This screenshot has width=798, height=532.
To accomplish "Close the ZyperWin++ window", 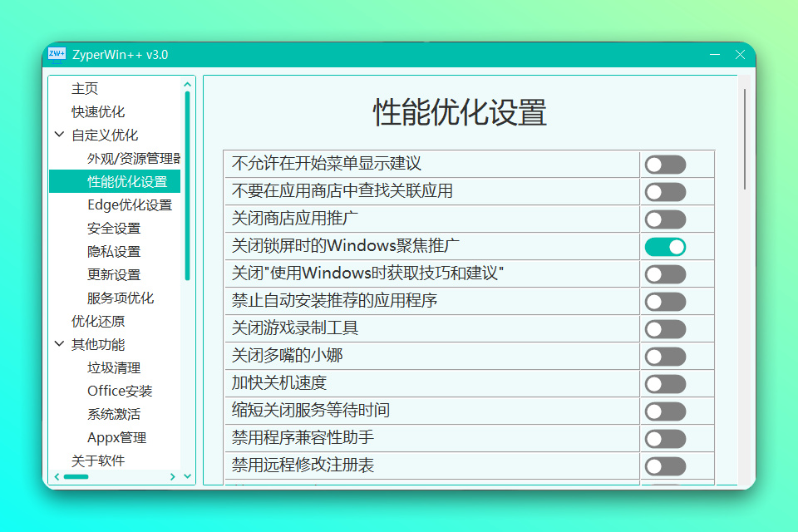I will (x=740, y=54).
